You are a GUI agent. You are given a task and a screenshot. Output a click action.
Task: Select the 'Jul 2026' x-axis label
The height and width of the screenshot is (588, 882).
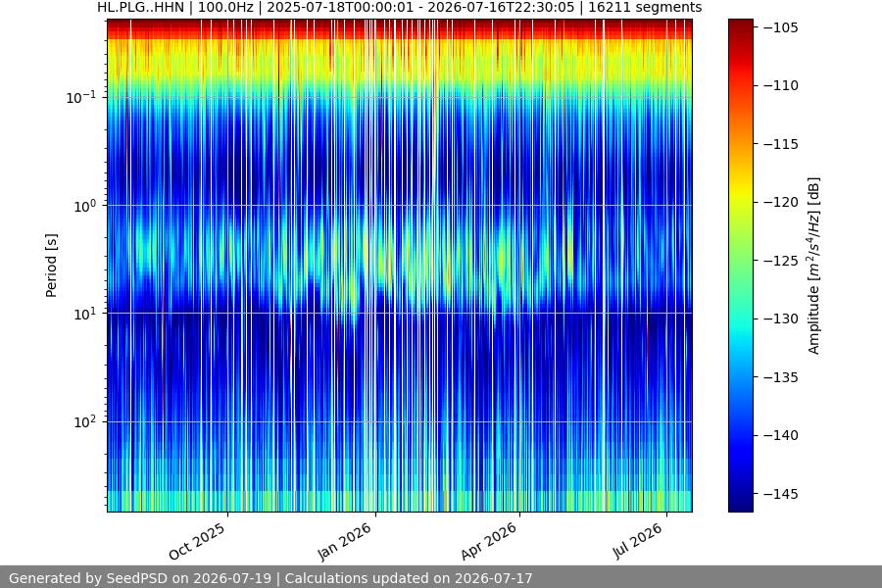click(637, 541)
